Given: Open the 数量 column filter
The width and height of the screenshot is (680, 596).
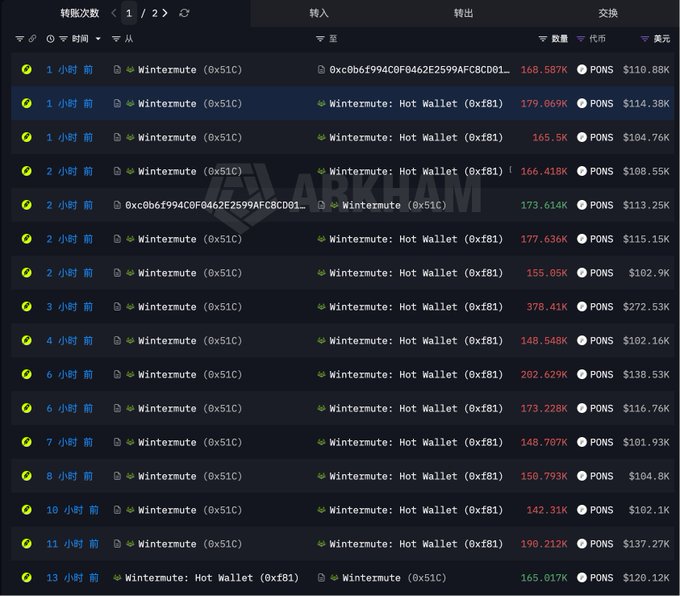Looking at the screenshot, I should [543, 39].
